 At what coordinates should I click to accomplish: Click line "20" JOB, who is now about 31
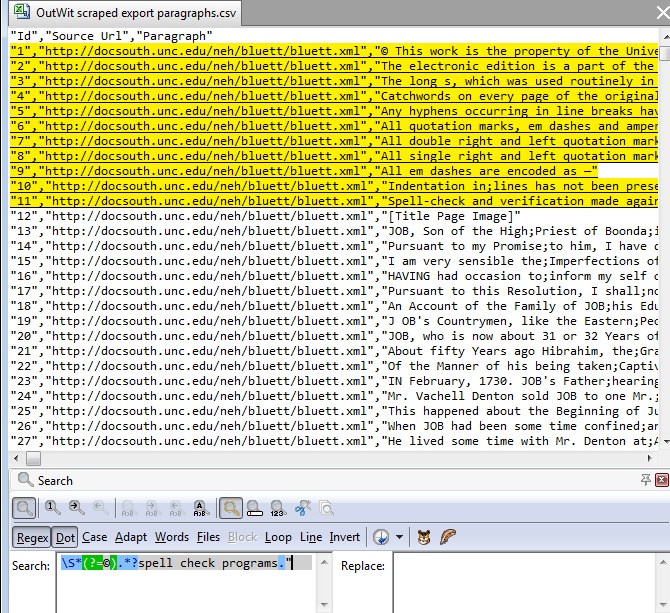coord(334,336)
